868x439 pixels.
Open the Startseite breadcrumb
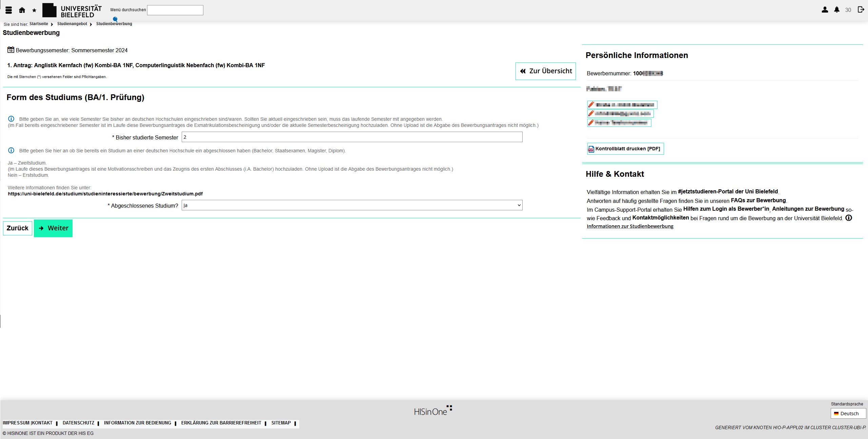pos(39,24)
